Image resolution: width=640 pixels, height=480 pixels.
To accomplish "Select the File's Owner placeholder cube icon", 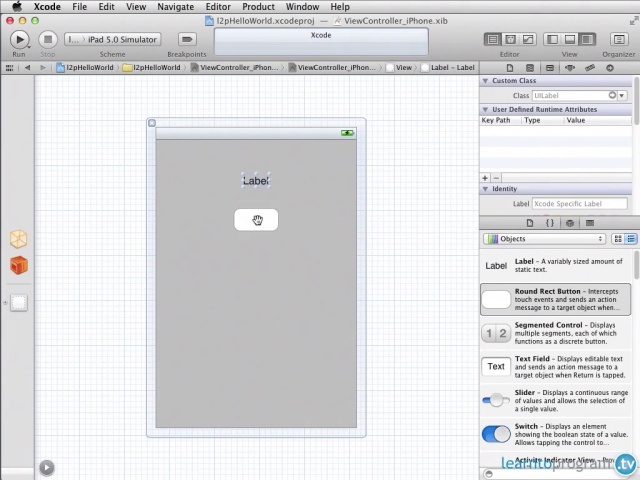I will [x=19, y=239].
